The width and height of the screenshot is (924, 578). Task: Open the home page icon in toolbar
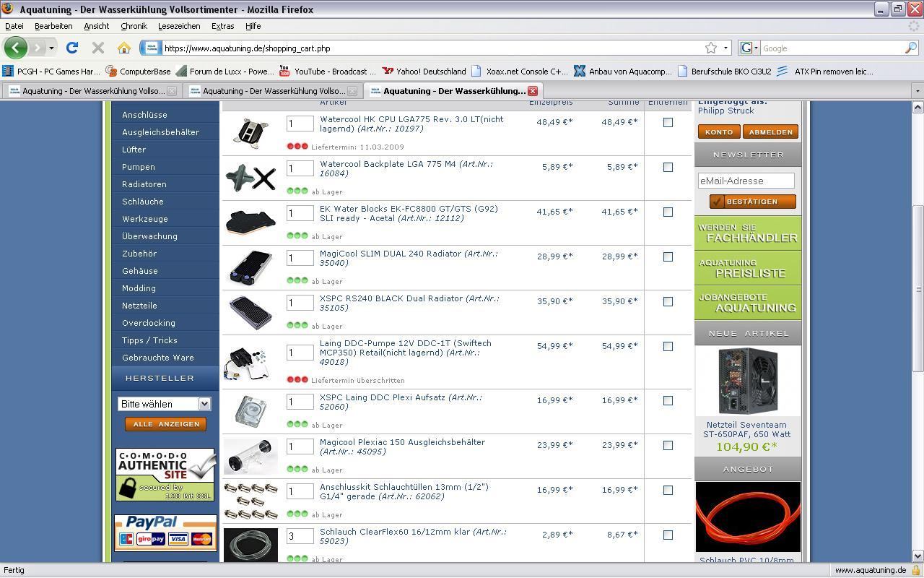click(123, 48)
